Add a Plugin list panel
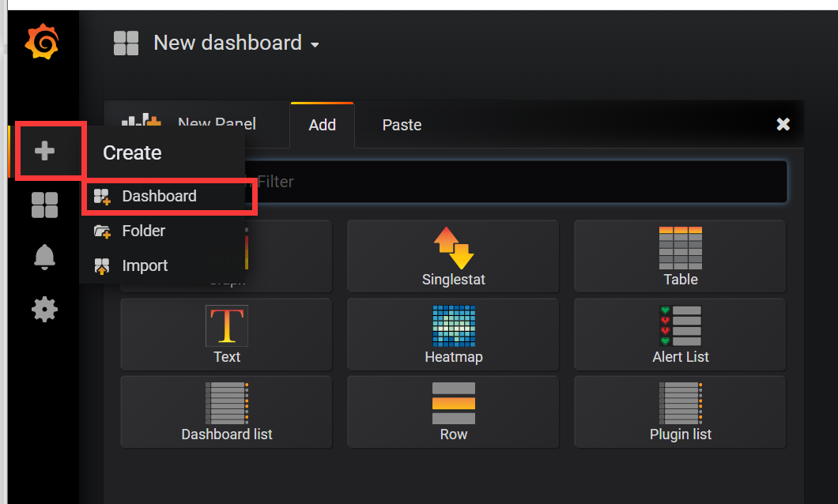The height and width of the screenshot is (504, 838). tap(681, 412)
